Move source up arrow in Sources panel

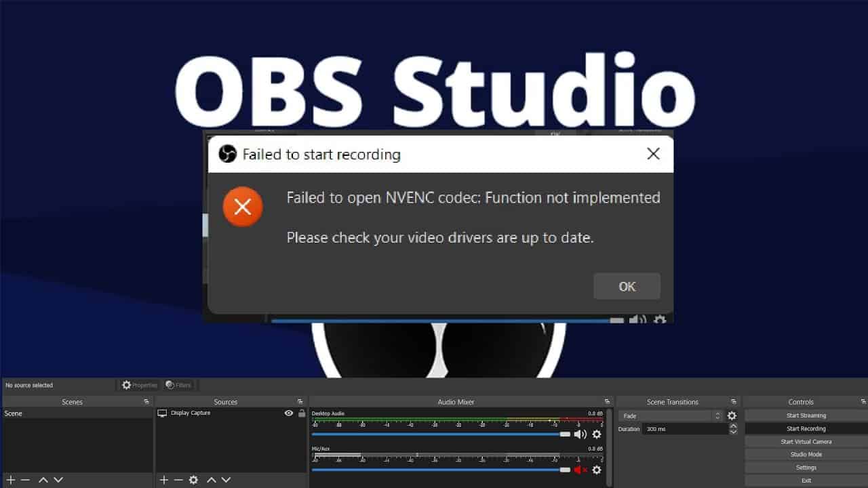(212, 480)
